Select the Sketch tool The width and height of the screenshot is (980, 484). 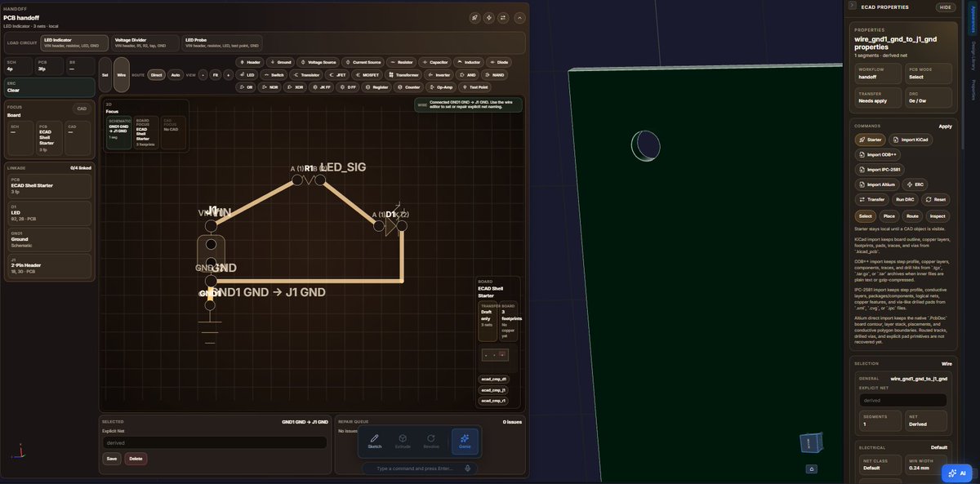(x=375, y=442)
